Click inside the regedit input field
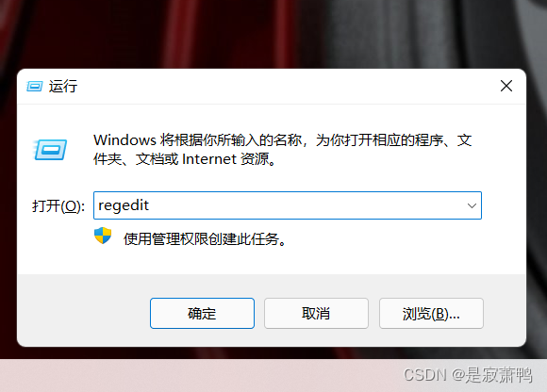This screenshot has width=547, height=392. [x=288, y=205]
